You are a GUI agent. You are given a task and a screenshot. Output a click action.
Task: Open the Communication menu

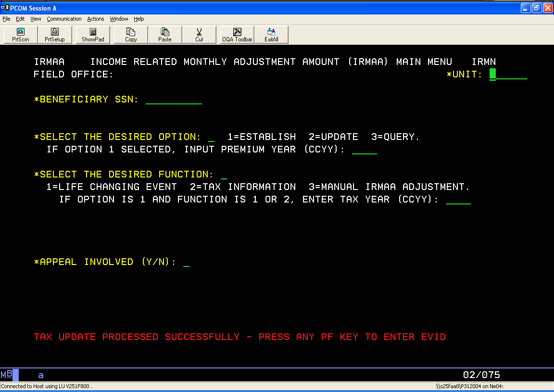pyautogui.click(x=64, y=19)
